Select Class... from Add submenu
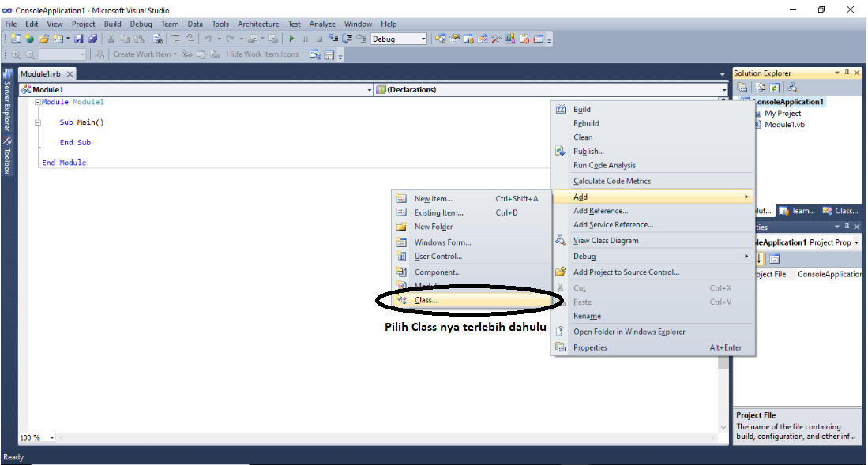The width and height of the screenshot is (868, 465). [472, 300]
